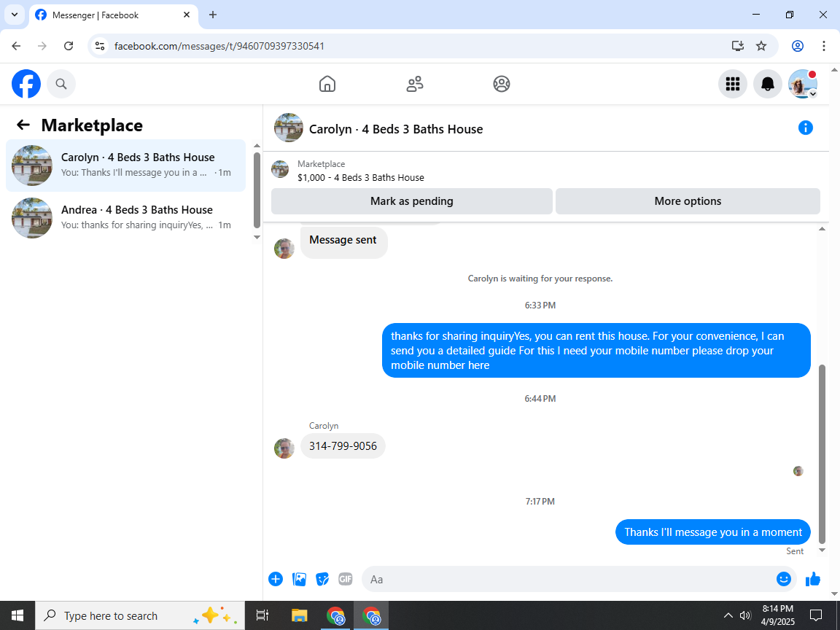Screen dimensions: 840x630
Task: Click the message input field
Action: pos(568,579)
